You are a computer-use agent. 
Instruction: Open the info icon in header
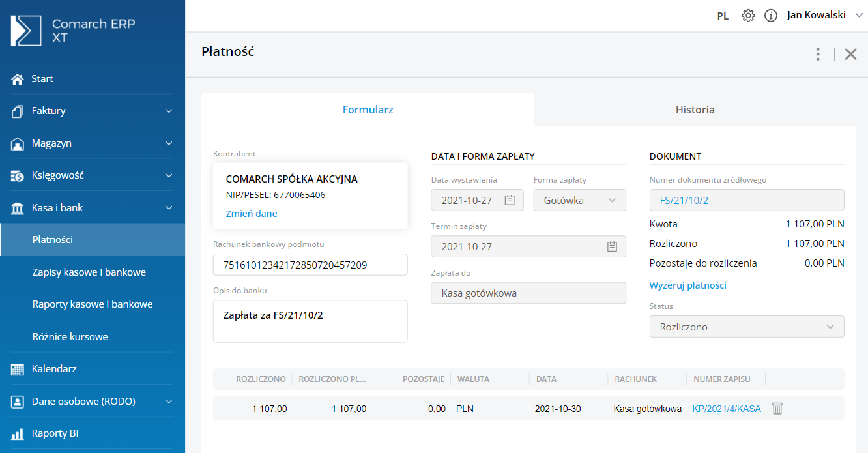coord(771,16)
